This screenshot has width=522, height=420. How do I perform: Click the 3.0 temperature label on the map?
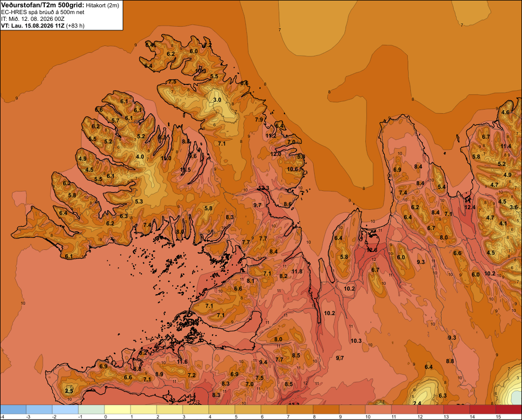coord(217,100)
